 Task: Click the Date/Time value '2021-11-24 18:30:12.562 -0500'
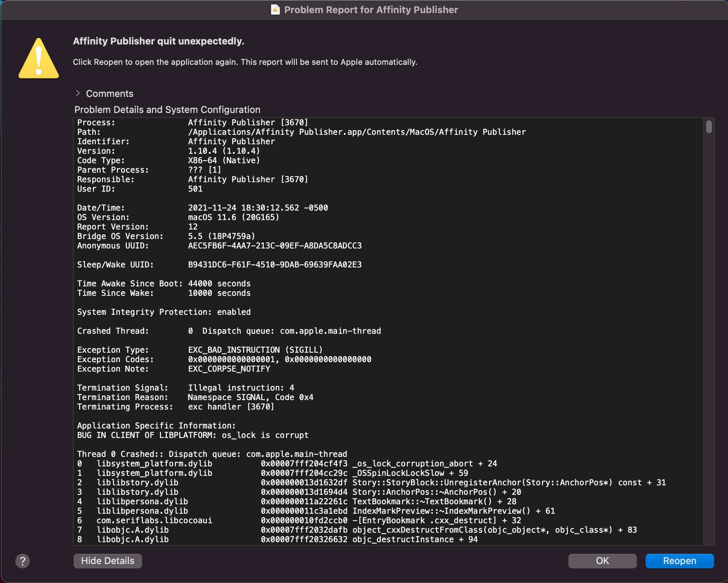click(258, 208)
